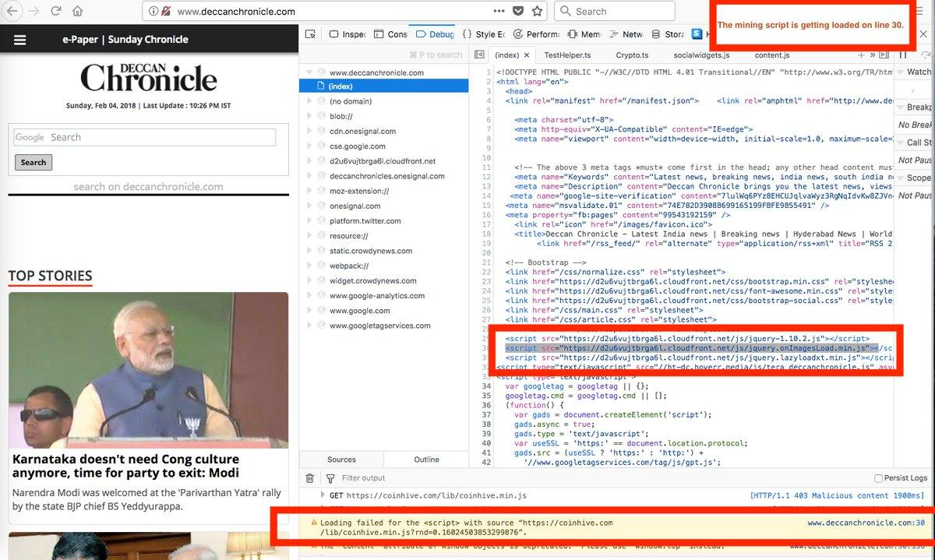
Task: Switch to the Crypto.ts source tab
Action: click(632, 55)
